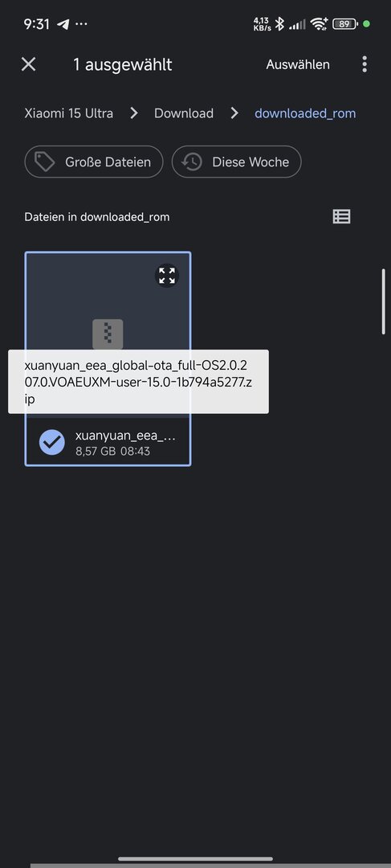Tap the xuanyuan_eea filename tooltip
The image size is (391, 868).
[138, 382]
